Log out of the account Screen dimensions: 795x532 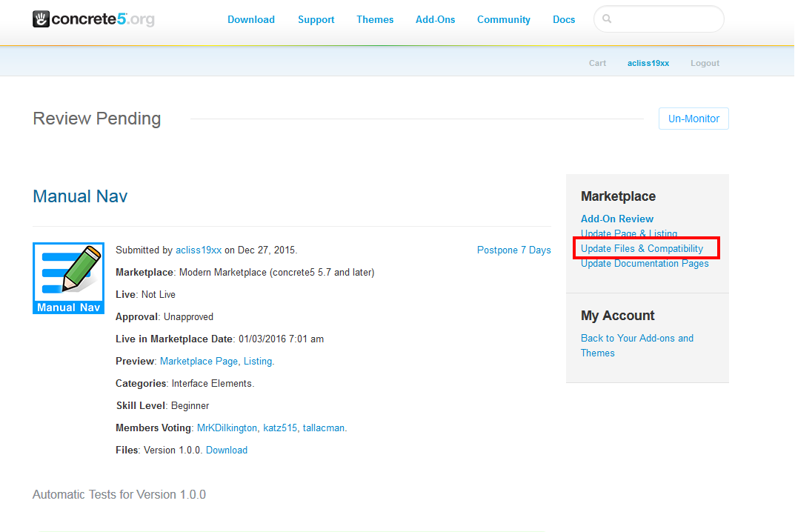[x=705, y=63]
